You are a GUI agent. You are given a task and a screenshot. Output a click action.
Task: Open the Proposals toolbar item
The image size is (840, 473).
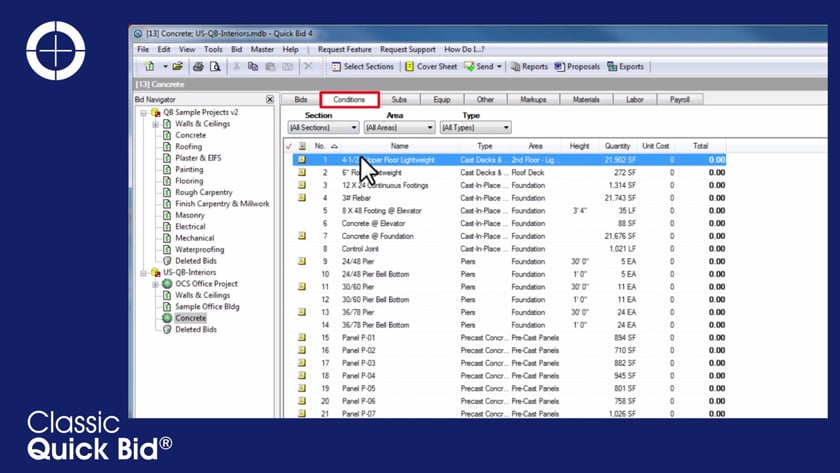click(x=577, y=66)
